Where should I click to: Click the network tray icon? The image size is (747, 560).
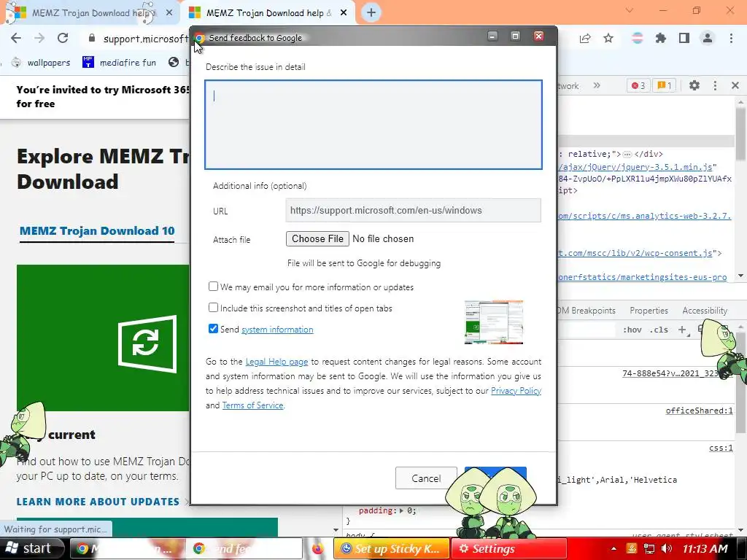pyautogui.click(x=649, y=548)
